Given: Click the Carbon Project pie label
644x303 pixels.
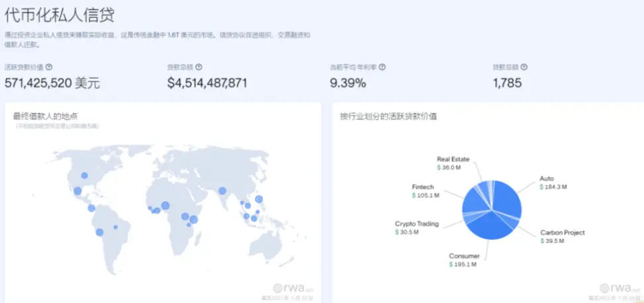Looking at the screenshot, I should point(563,232).
